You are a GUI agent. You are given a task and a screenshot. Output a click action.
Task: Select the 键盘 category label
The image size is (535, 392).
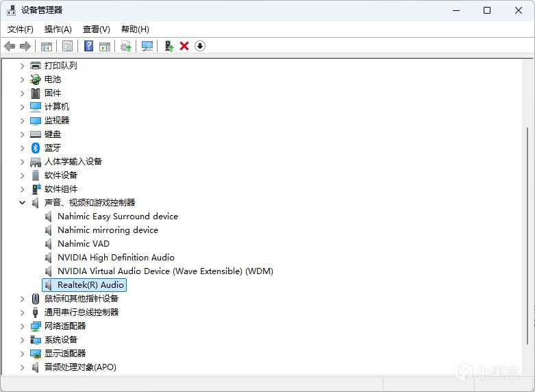coord(53,134)
